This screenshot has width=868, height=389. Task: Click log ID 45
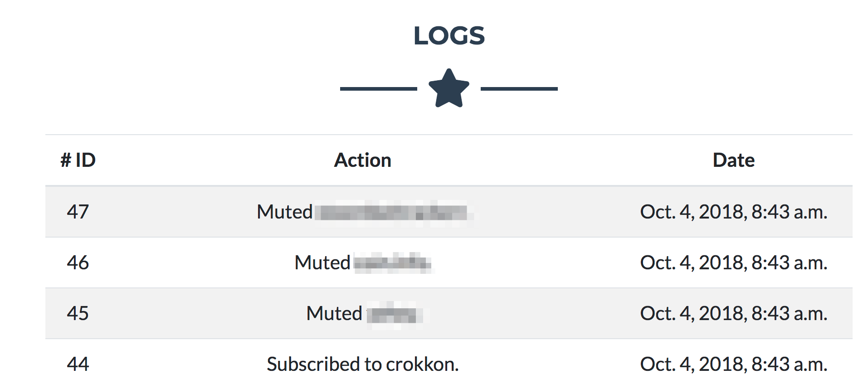[x=78, y=313]
